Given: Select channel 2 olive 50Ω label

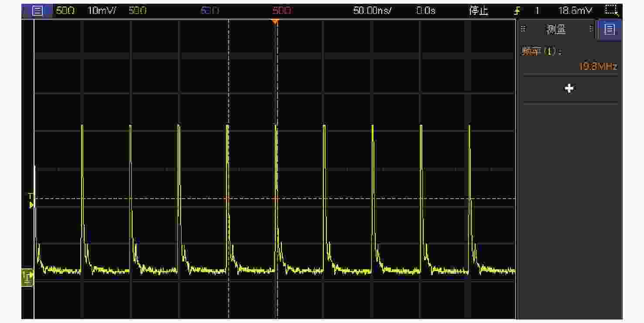Looking at the screenshot, I should (137, 11).
